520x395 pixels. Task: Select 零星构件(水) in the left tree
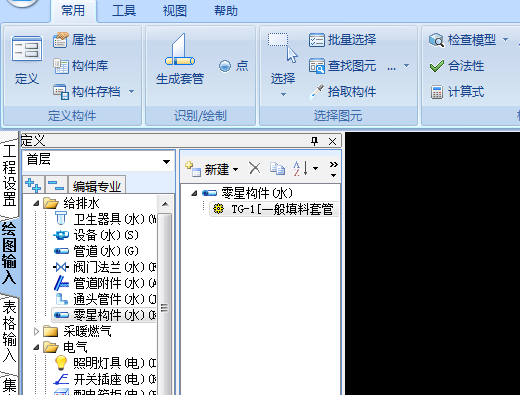coord(104,315)
